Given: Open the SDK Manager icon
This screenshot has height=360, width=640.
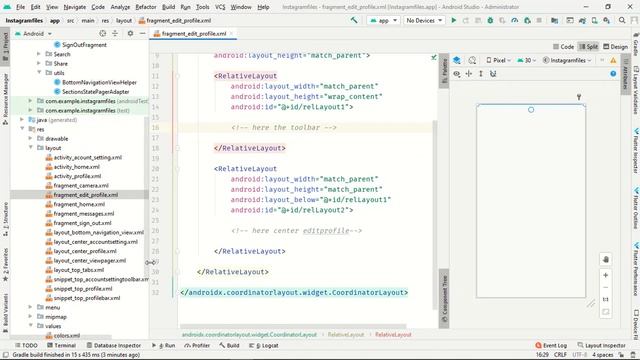Looking at the screenshot, I should point(607,20).
